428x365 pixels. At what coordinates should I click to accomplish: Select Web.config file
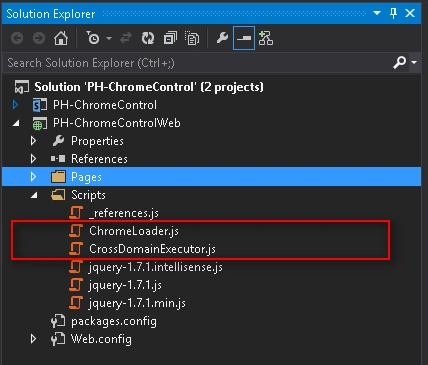101,339
